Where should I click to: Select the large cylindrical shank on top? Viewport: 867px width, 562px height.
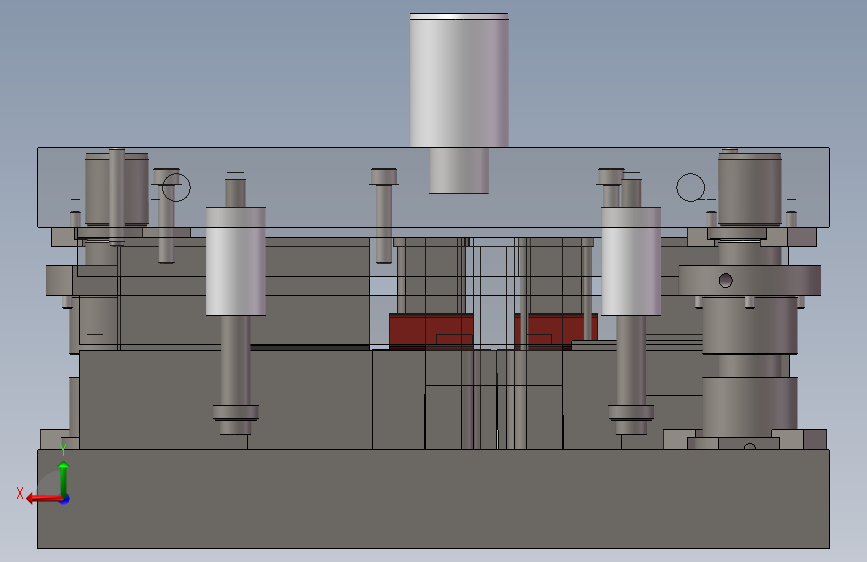459,80
